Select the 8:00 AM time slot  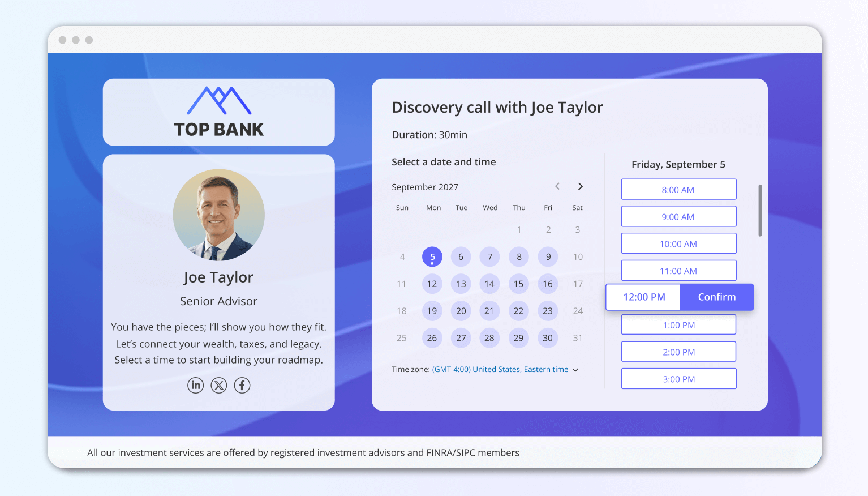click(678, 189)
